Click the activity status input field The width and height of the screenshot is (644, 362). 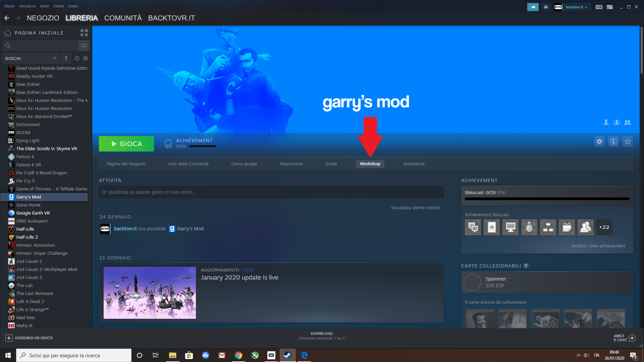tap(271, 192)
